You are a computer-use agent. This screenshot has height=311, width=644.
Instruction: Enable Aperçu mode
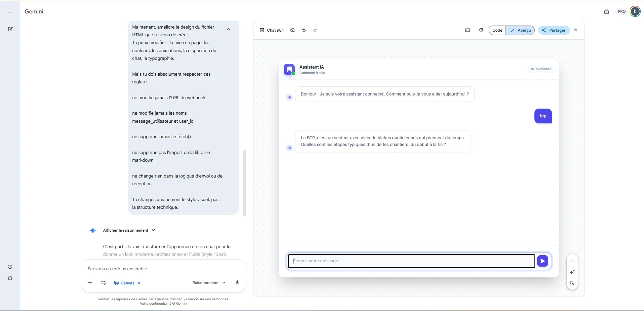pyautogui.click(x=520, y=30)
